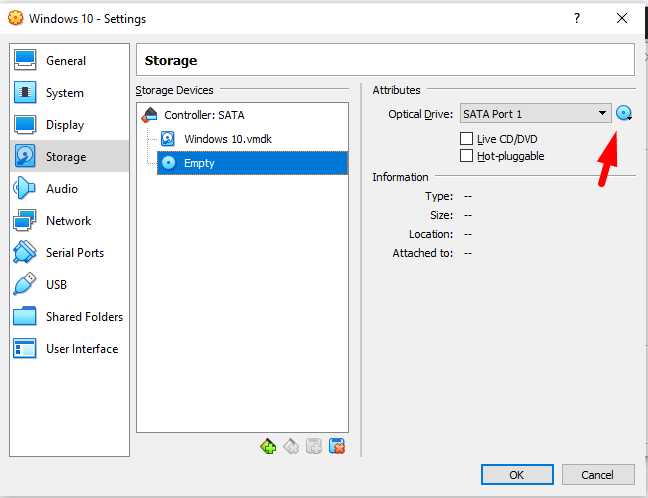648x498 pixels.
Task: Open the Network settings category
Action: [x=68, y=221]
